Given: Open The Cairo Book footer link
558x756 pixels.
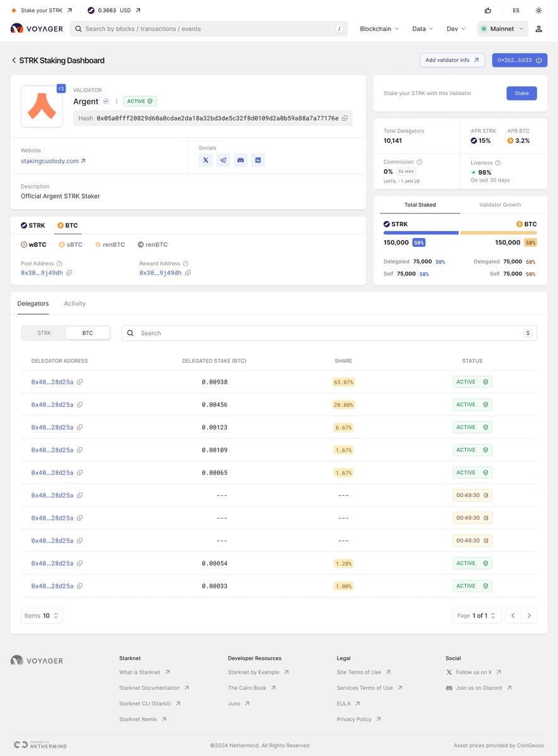Looking at the screenshot, I should coord(252,688).
